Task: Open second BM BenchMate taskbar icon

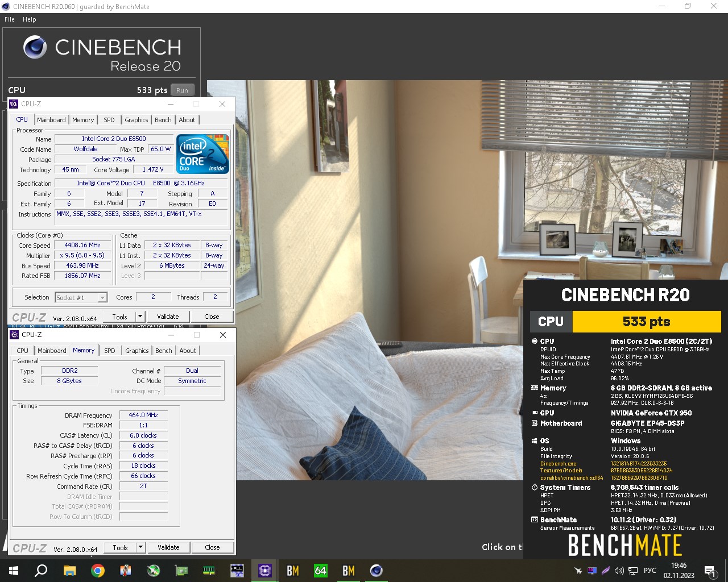Action: 348,571
